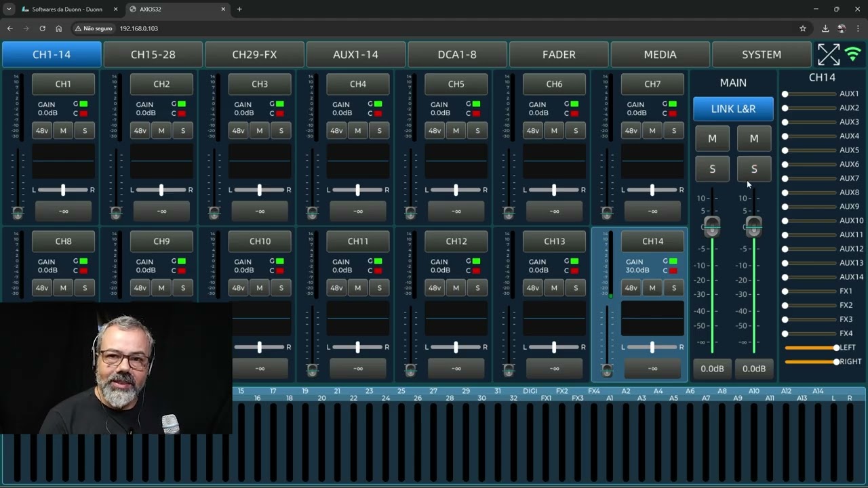Open the browser tab search dropdown arrow
The width and height of the screenshot is (868, 488).
click(x=8, y=9)
